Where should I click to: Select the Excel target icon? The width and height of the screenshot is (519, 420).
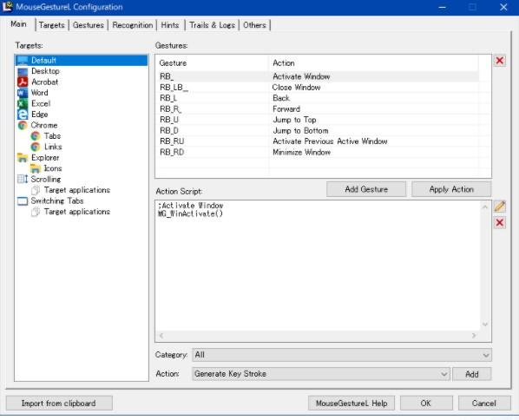point(23,103)
